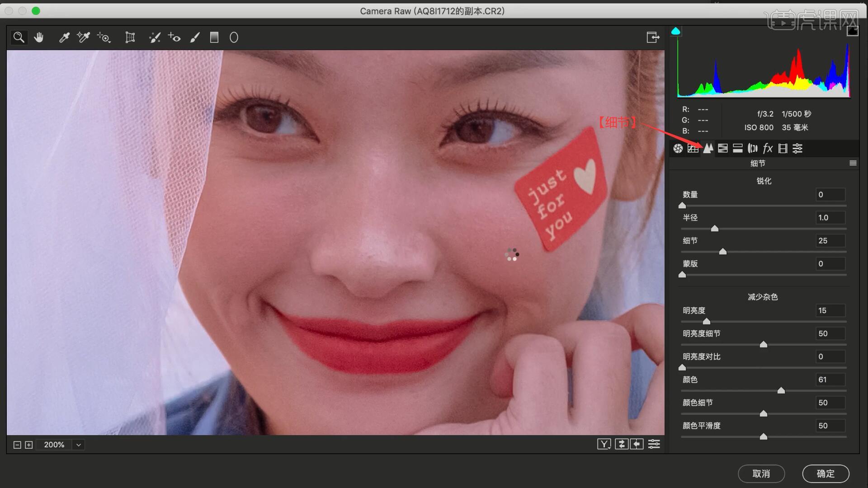The width and height of the screenshot is (868, 488).
Task: Toggle before/after view with the Y button
Action: tap(604, 445)
